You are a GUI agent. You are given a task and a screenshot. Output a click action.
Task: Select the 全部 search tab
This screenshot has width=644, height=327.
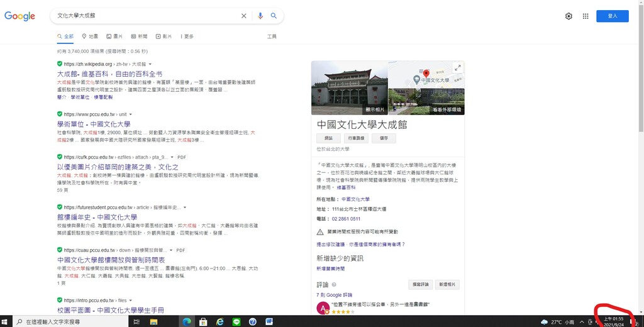(x=65, y=36)
